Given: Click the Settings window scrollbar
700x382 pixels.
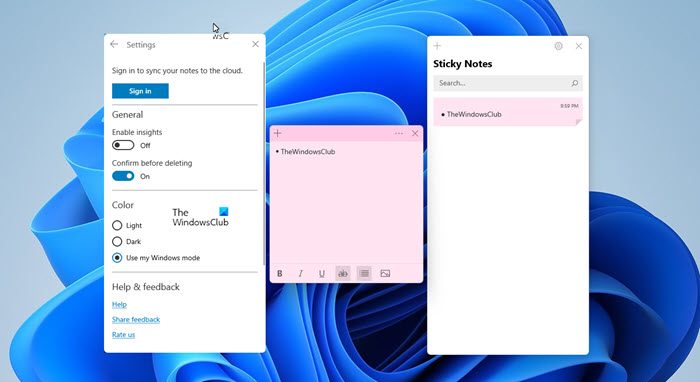Looking at the screenshot, I should [263, 163].
